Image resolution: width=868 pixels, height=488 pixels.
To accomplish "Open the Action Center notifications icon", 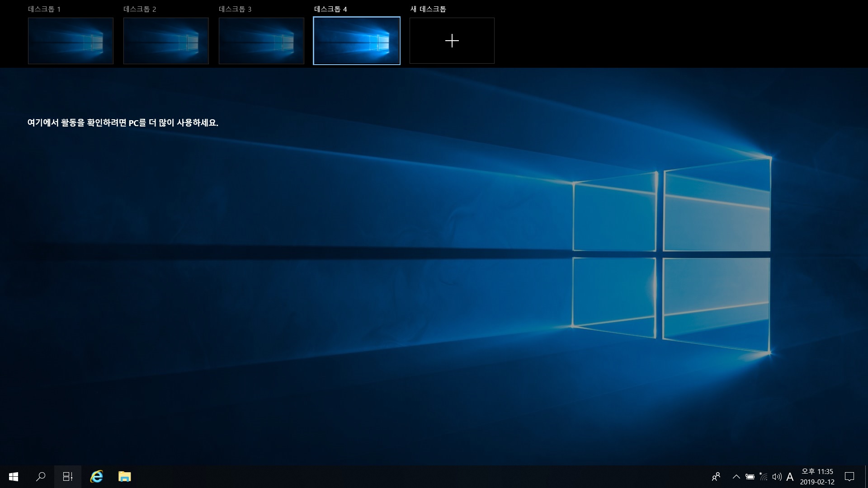I will (x=849, y=477).
